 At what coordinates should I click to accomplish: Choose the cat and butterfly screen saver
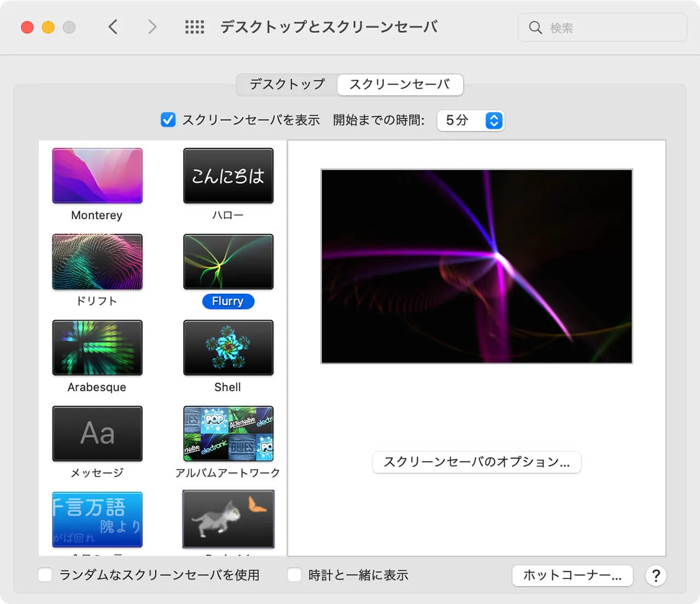point(228,519)
